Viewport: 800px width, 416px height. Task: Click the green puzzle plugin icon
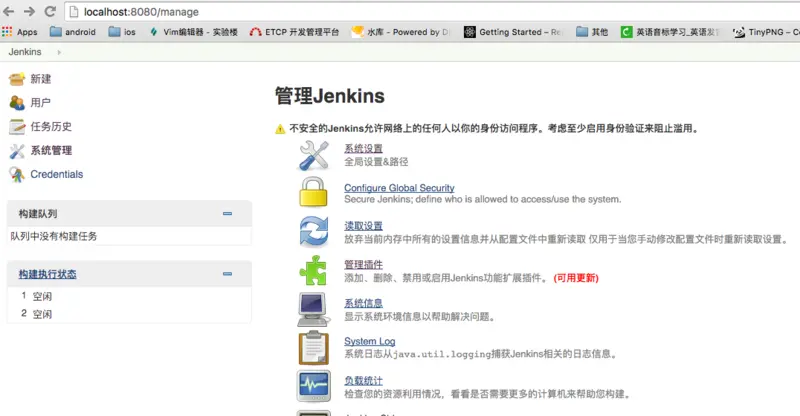[x=313, y=270]
